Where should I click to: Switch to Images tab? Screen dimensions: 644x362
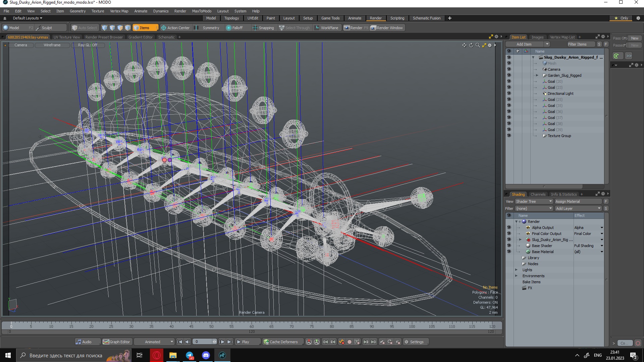click(537, 37)
